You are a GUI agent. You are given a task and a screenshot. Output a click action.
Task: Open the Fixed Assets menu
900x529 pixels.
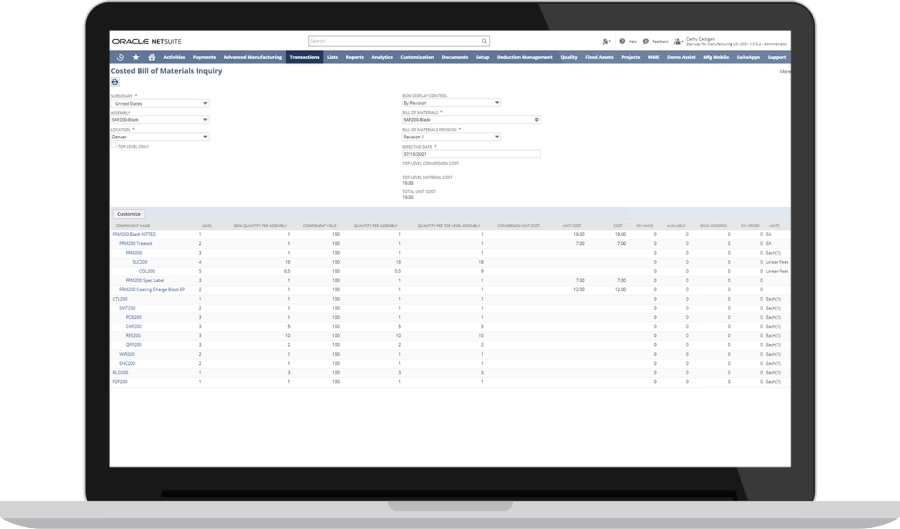click(x=599, y=57)
